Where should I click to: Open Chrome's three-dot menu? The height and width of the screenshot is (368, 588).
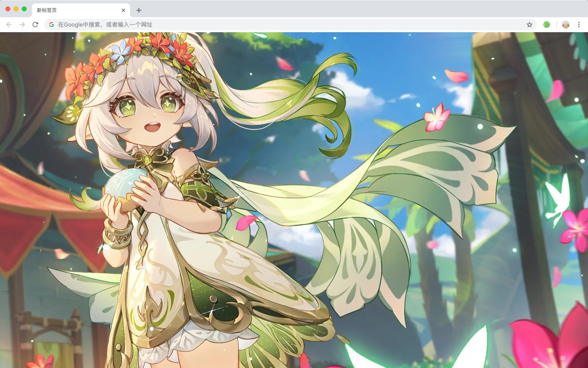click(x=578, y=24)
